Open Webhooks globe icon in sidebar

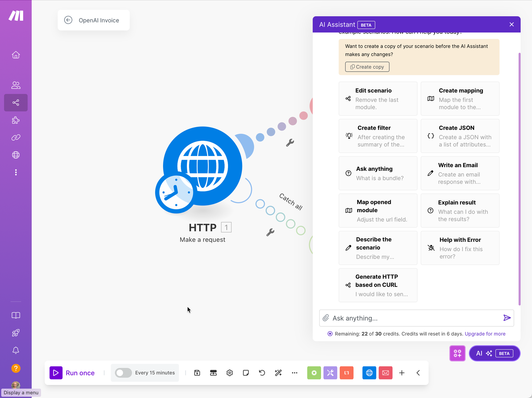[x=16, y=155]
